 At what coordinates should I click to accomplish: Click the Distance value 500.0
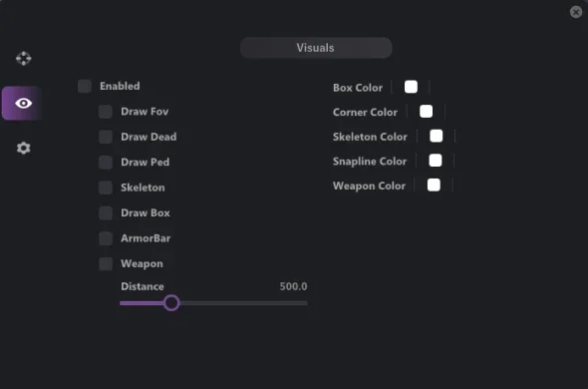click(x=293, y=286)
